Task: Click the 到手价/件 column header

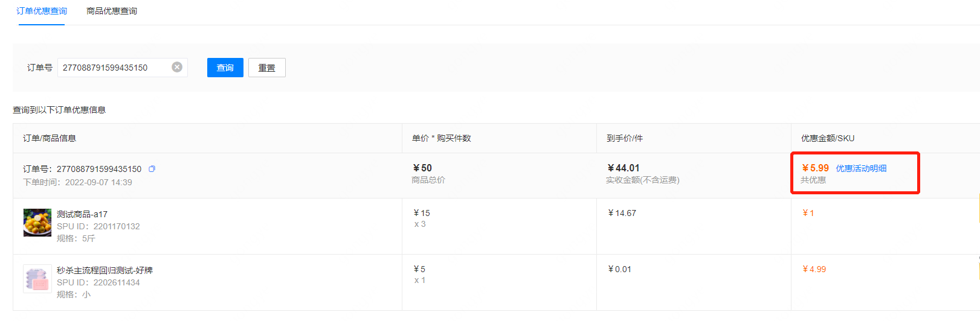Action: (x=625, y=138)
